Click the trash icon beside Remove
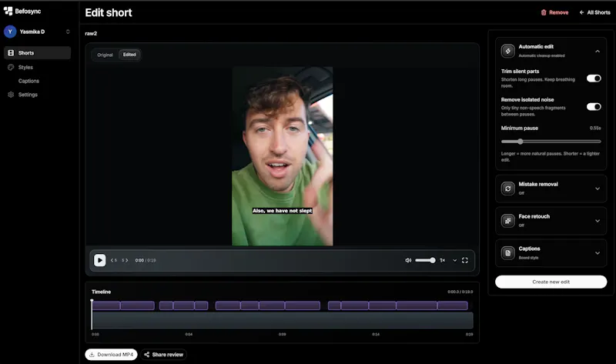The height and width of the screenshot is (364, 616). point(544,12)
